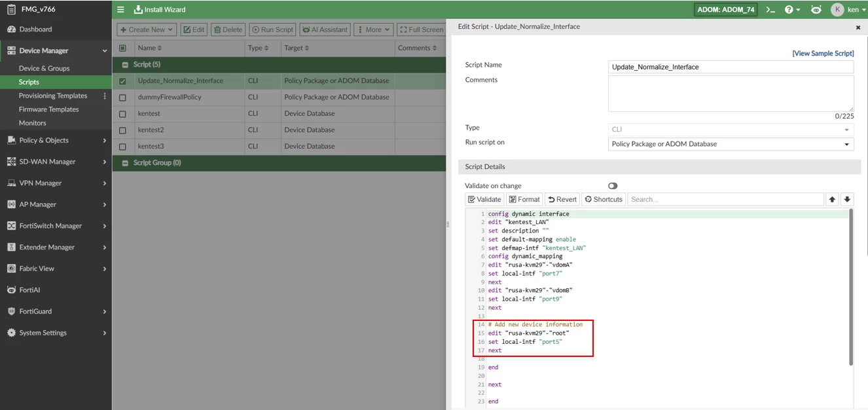Click the AP Manager sidebar icon
This screenshot has height=410, width=868.
click(11, 204)
